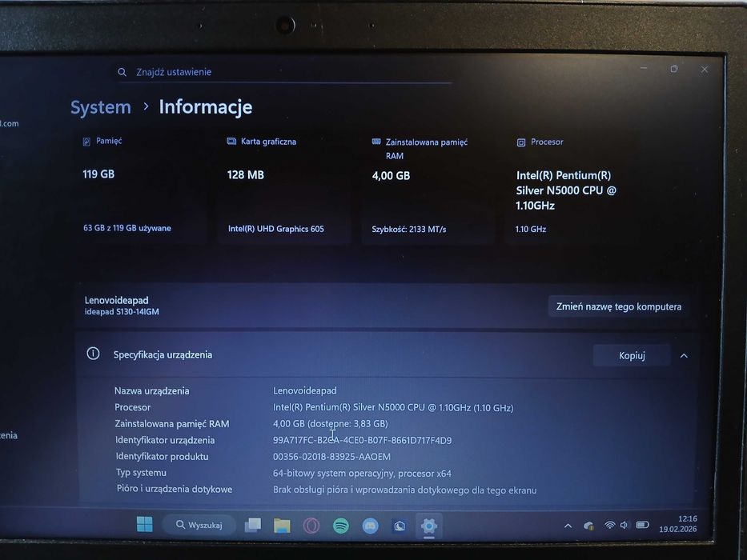Open the Pentium Silver N5000 processor tile
The width and height of the screenshot is (747, 560).
pos(572,189)
